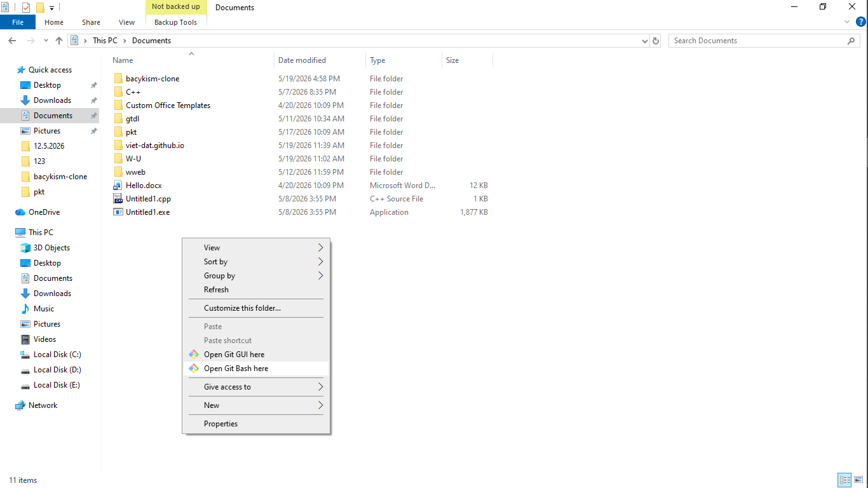This screenshot has width=868, height=488.
Task: Open Local Disk (C:) drive
Action: coord(57,355)
